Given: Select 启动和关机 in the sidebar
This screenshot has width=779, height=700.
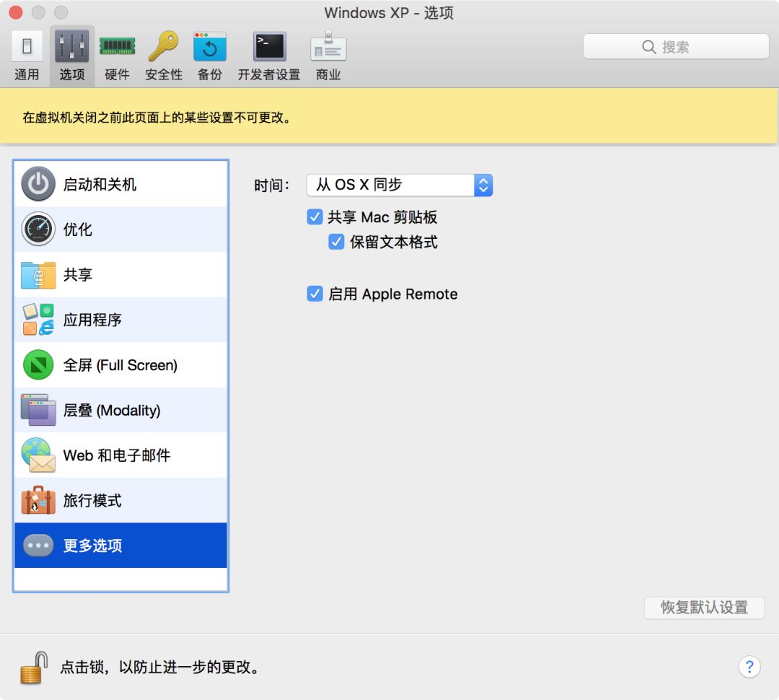Looking at the screenshot, I should coord(120,184).
